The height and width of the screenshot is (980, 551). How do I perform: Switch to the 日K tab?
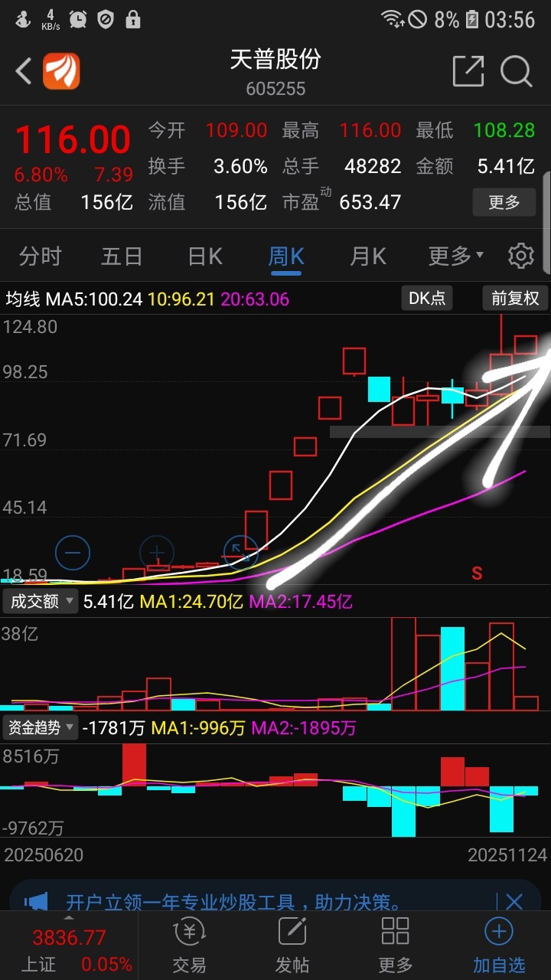205,256
